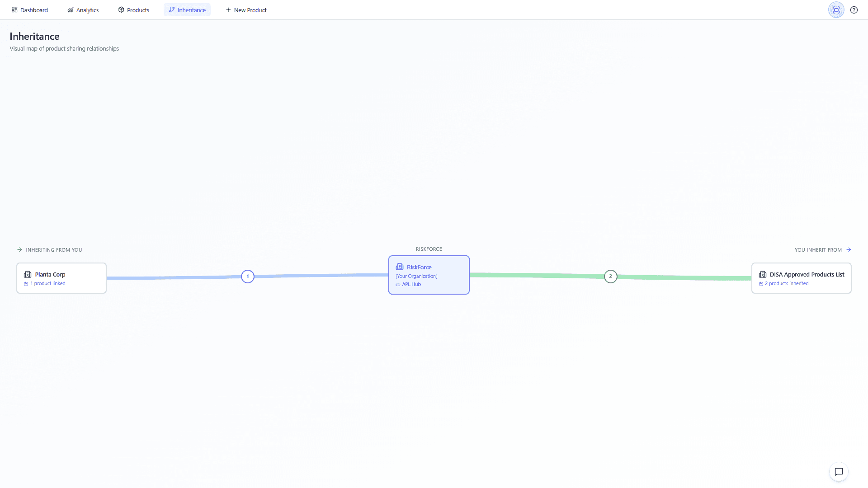Click the building icon inside RiskForce node

400,267
